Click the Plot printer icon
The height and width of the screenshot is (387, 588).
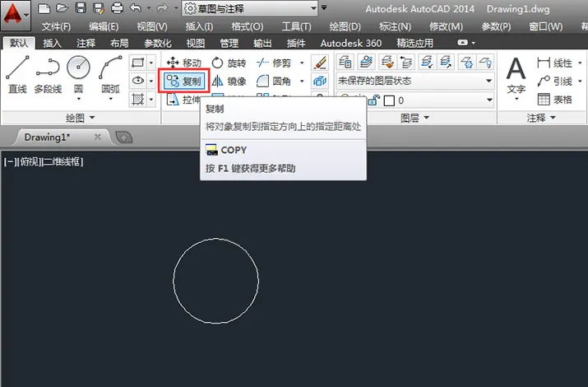click(117, 8)
